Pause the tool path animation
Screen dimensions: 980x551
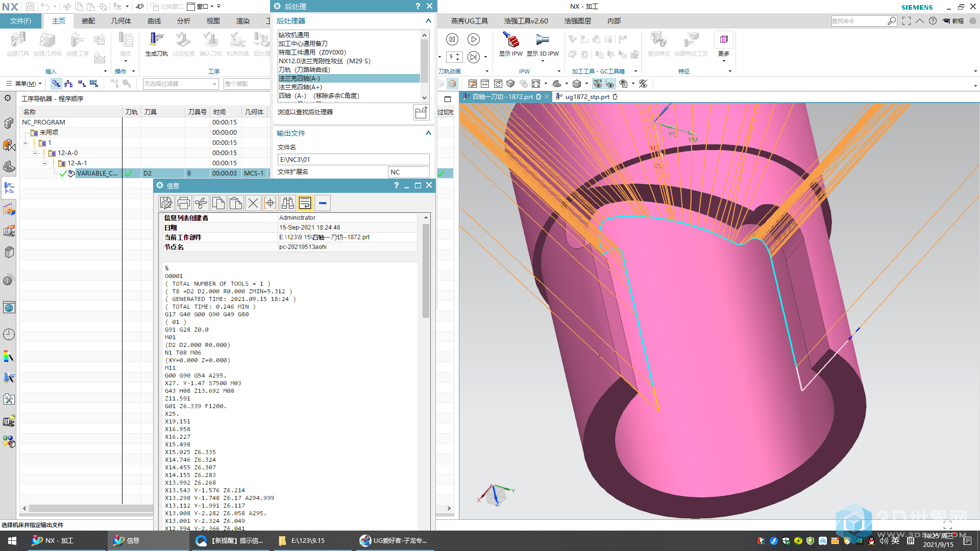point(452,39)
